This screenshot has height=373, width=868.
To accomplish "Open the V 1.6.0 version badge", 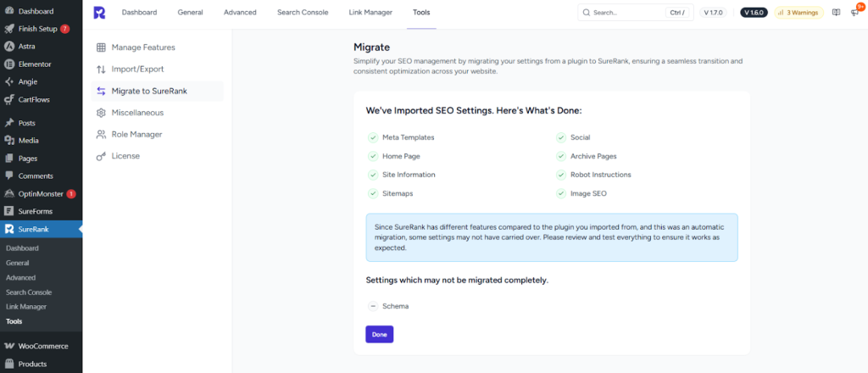I will [x=753, y=13].
